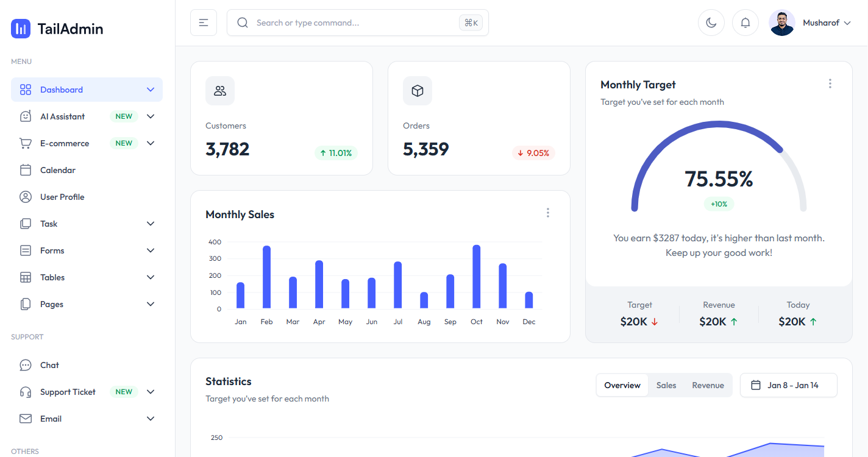868x457 pixels.
Task: Open Monthly Target three-dot options menu
Action: coord(830,83)
